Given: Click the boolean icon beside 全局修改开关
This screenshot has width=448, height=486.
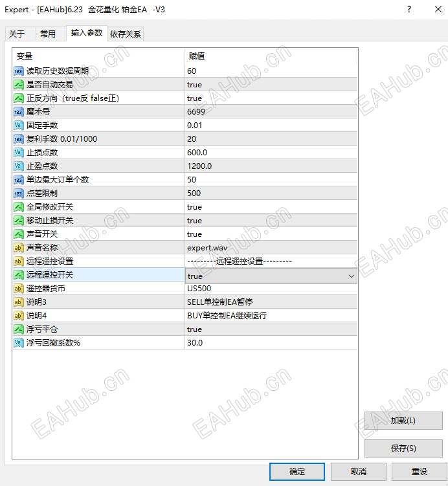Looking at the screenshot, I should tap(19, 207).
